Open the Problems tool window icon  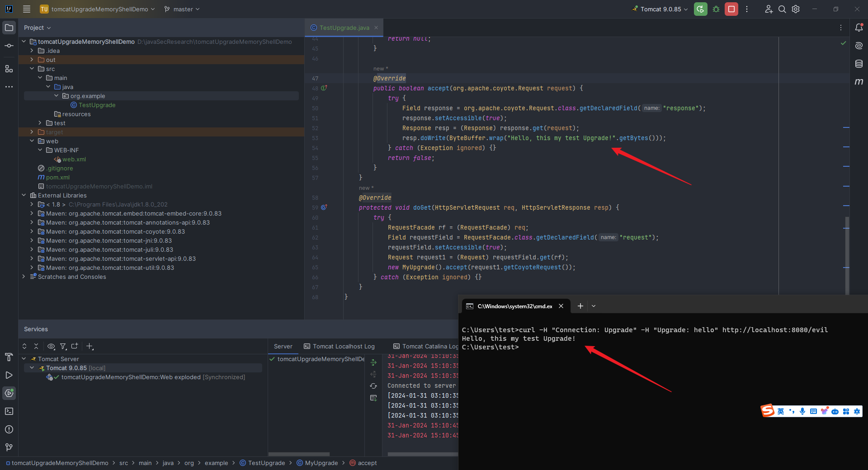point(9,429)
